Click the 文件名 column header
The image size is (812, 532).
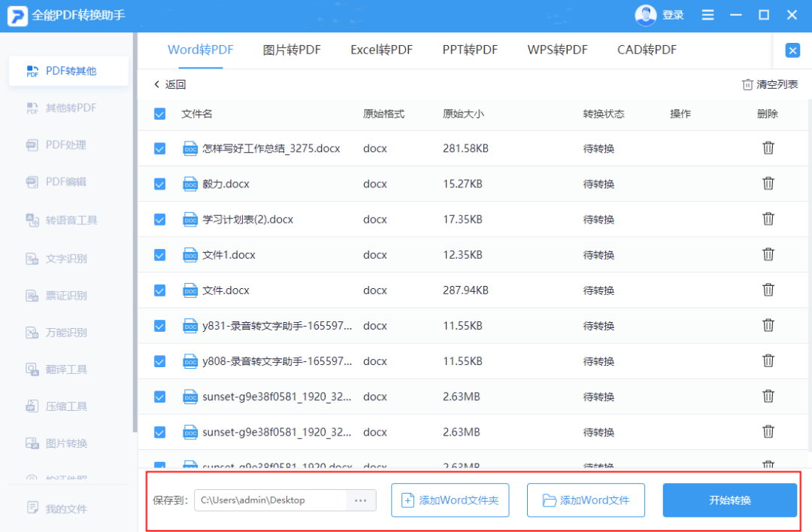pos(197,114)
